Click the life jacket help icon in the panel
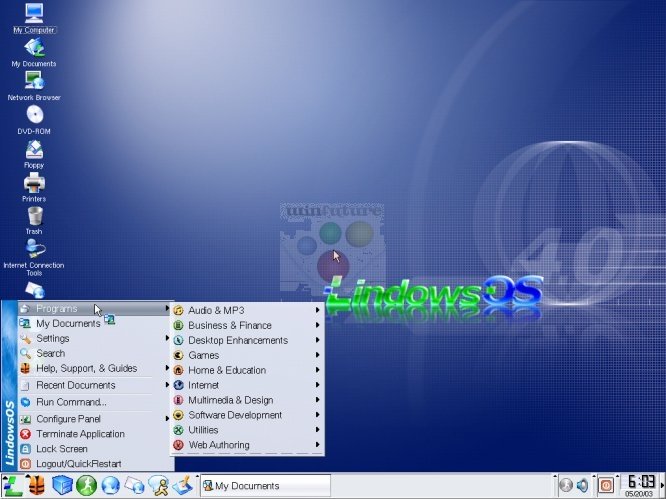Viewport: 666px width, 499px height. 36,485
